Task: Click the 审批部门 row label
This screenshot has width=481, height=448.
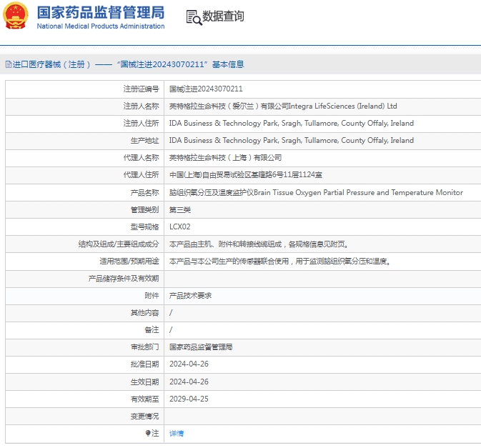Action: [x=145, y=347]
